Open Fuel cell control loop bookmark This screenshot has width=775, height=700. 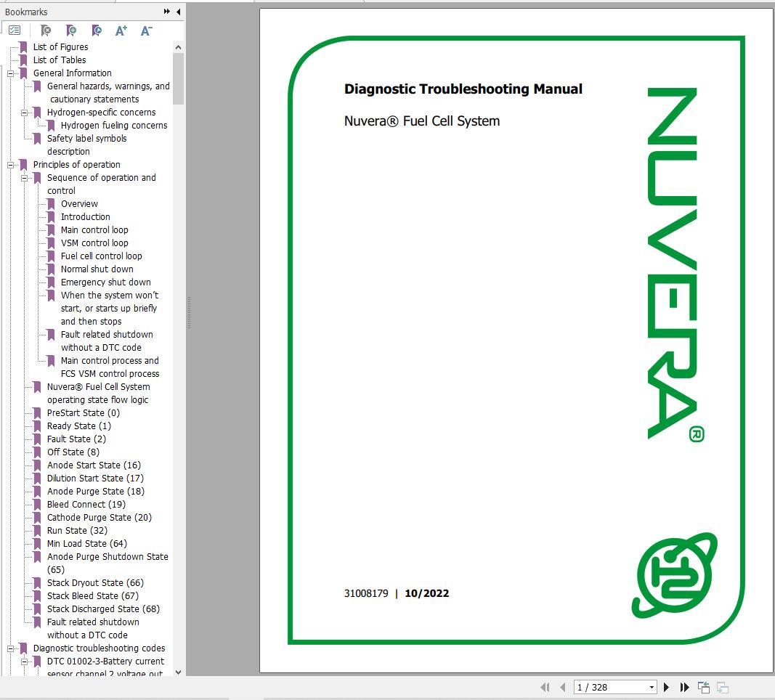tap(101, 256)
